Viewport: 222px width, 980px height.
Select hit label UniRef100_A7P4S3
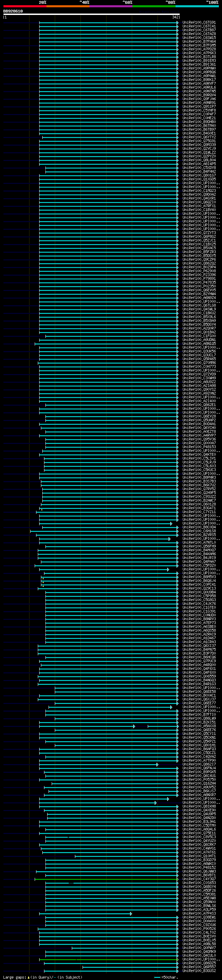199,913
